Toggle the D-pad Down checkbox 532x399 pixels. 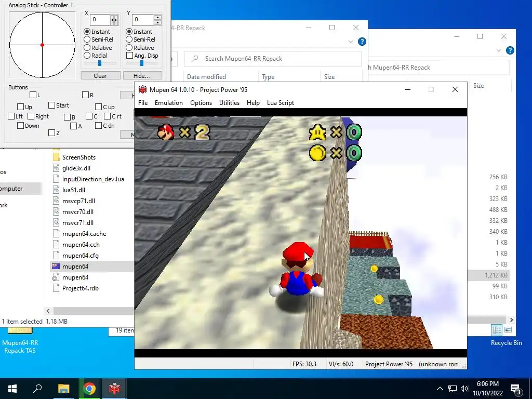(x=20, y=126)
